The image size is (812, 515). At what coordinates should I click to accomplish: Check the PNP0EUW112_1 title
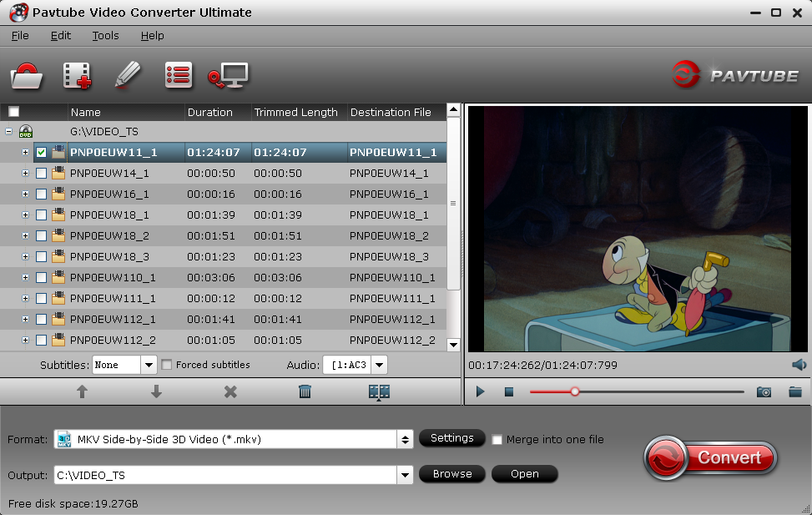pos(42,320)
